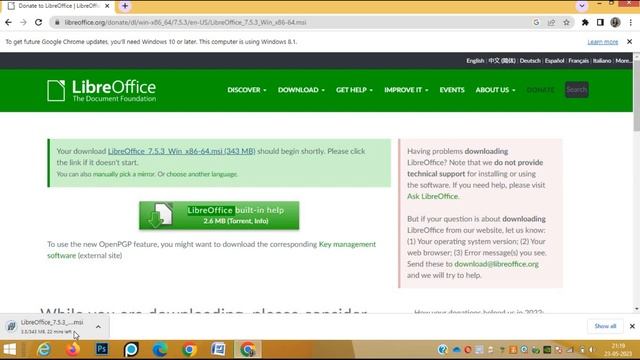Close the Donate to LibreOffice tab
Screen dimensions: 640x360
tap(107, 6)
